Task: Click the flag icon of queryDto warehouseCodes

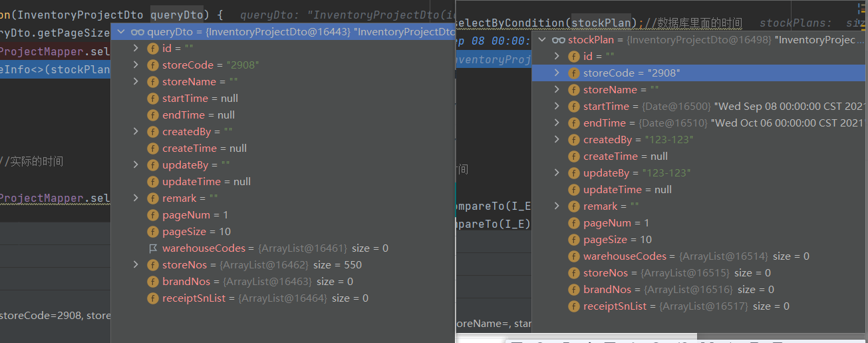Action: coord(153,248)
